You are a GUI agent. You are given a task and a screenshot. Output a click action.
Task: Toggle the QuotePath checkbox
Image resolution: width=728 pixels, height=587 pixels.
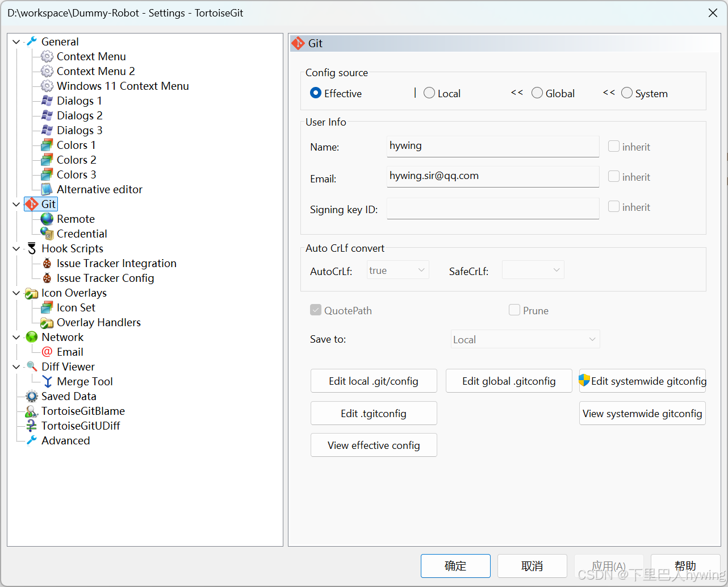(316, 310)
